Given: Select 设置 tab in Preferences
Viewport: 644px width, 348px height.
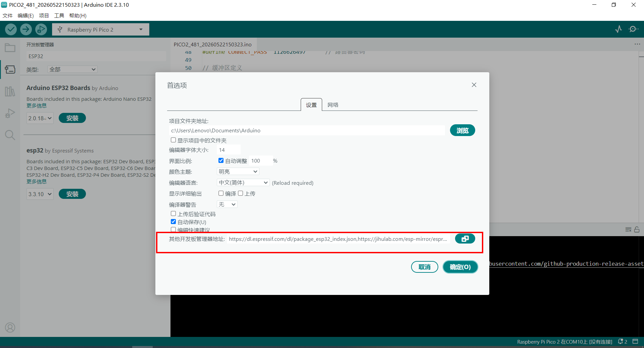Looking at the screenshot, I should click(311, 105).
